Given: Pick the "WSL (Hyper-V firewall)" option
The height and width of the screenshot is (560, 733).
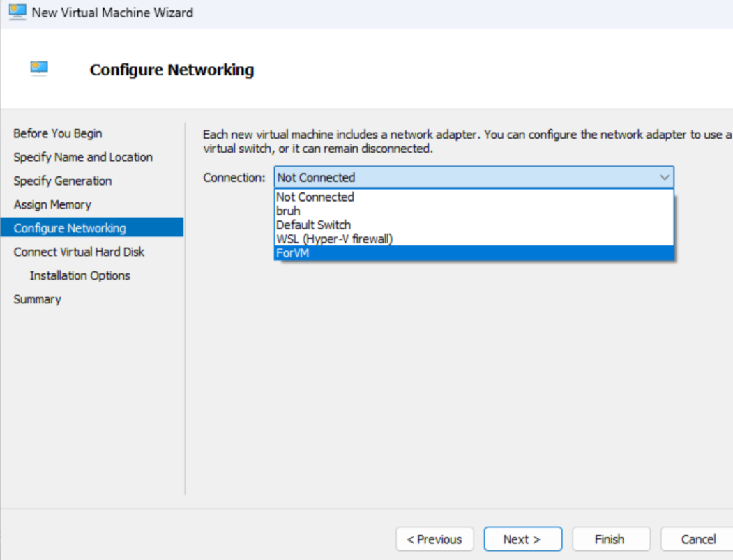Looking at the screenshot, I should [334, 239].
